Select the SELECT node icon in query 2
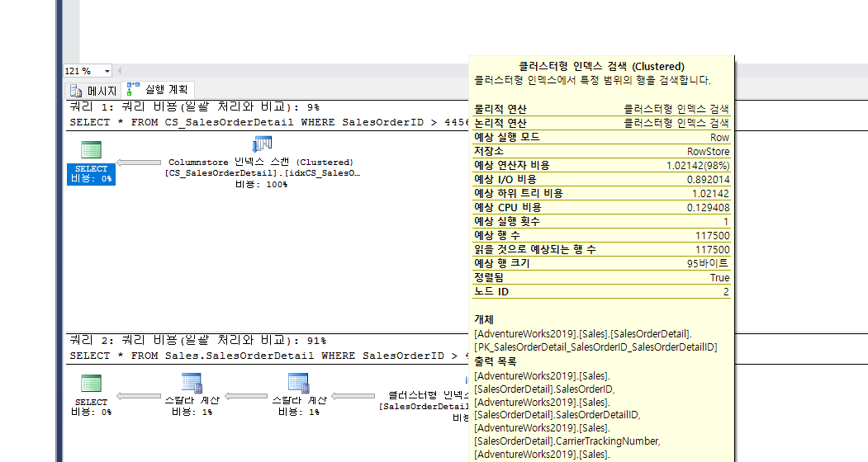This screenshot has width=868, height=462. [92, 384]
